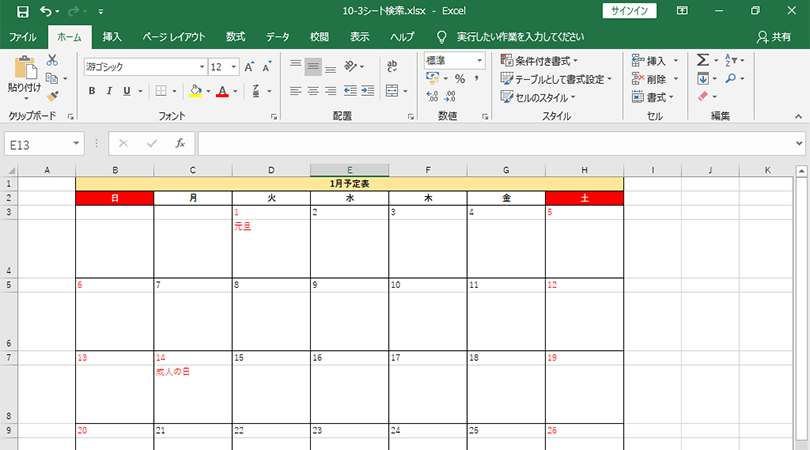This screenshot has width=810, height=450.
Task: Click the Cut scissors icon
Action: click(51, 61)
